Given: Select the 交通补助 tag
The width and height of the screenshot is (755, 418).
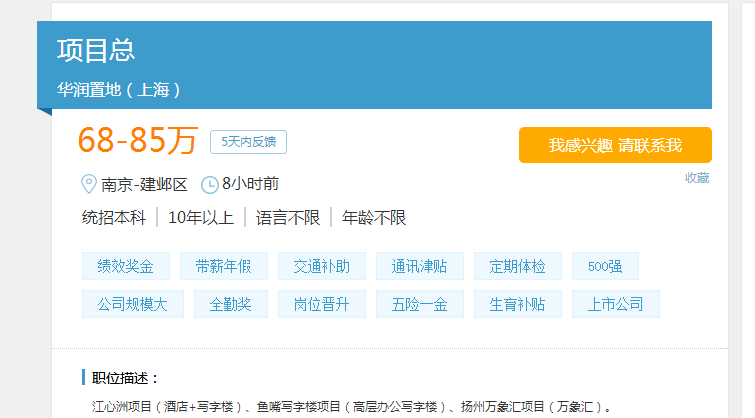Looking at the screenshot, I should [x=322, y=266].
